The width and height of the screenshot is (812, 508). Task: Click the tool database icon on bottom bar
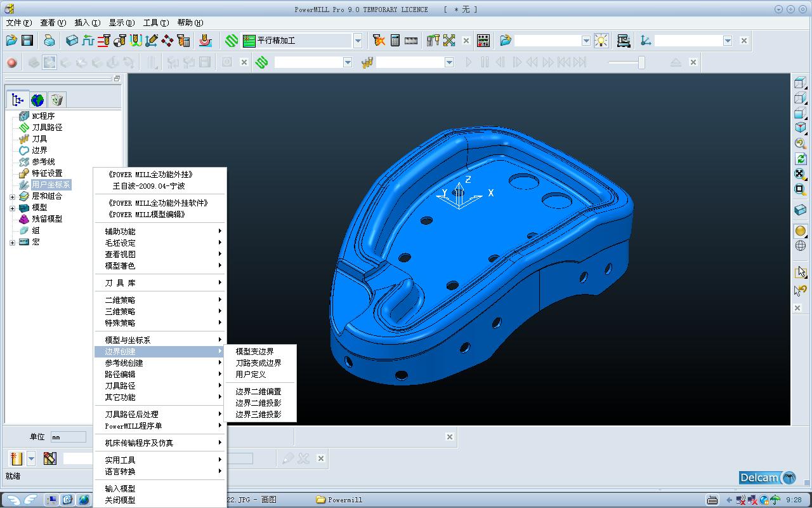(50, 458)
